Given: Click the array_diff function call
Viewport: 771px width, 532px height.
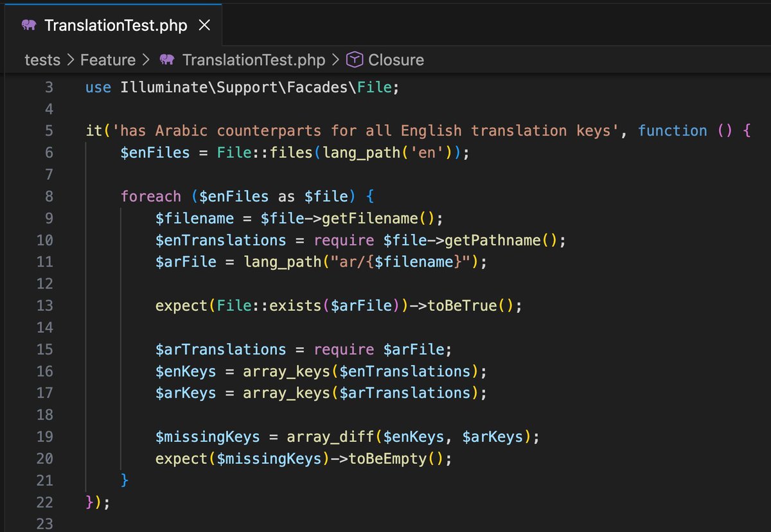Looking at the screenshot, I should [330, 437].
